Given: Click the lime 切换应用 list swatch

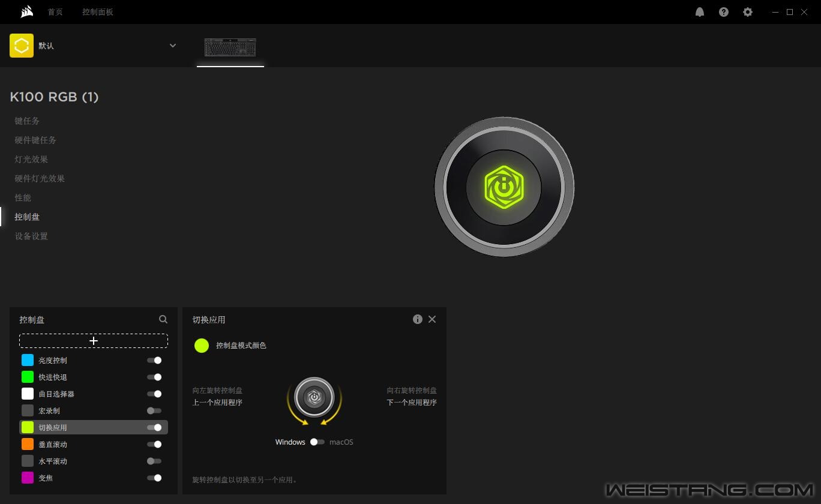Looking at the screenshot, I should click(x=28, y=427).
